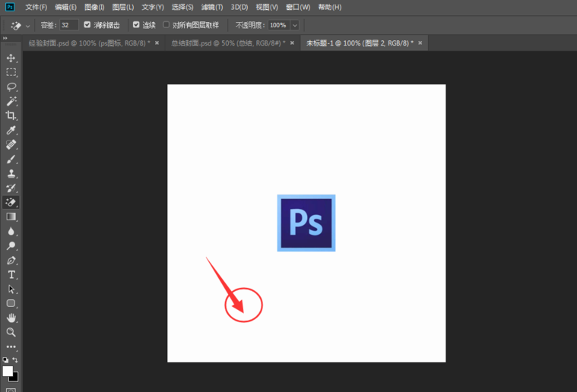Select the Type tool
The width and height of the screenshot is (577, 392).
[11, 275]
